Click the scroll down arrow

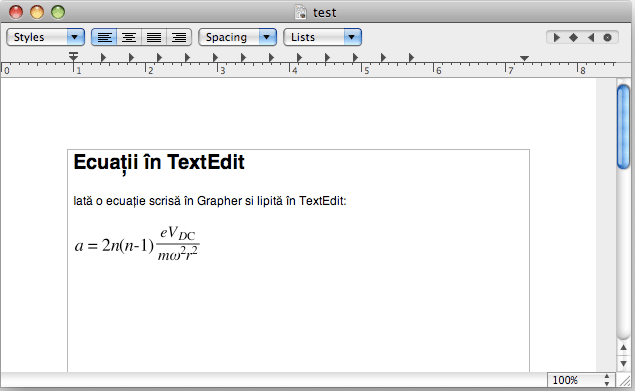tap(623, 363)
